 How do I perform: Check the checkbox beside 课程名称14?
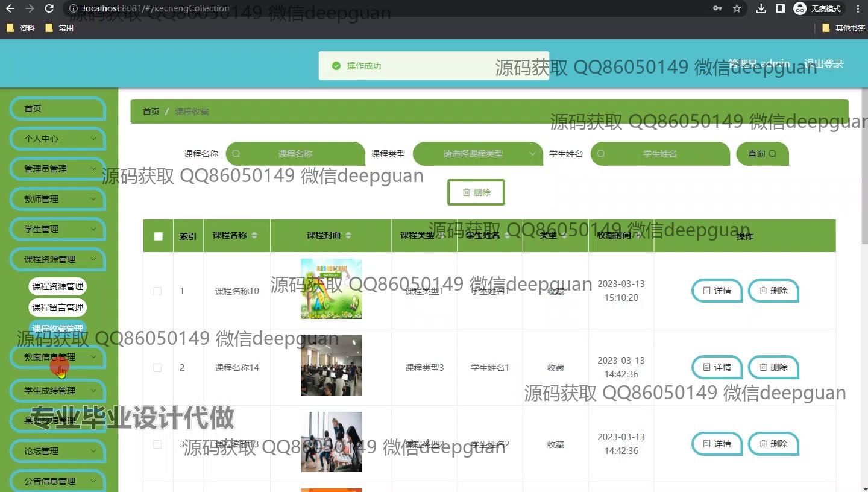coord(157,367)
